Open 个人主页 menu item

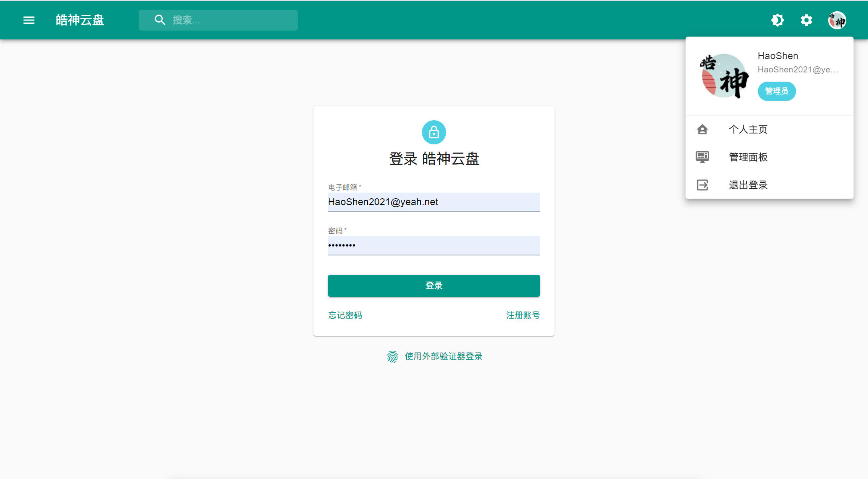[769, 130]
